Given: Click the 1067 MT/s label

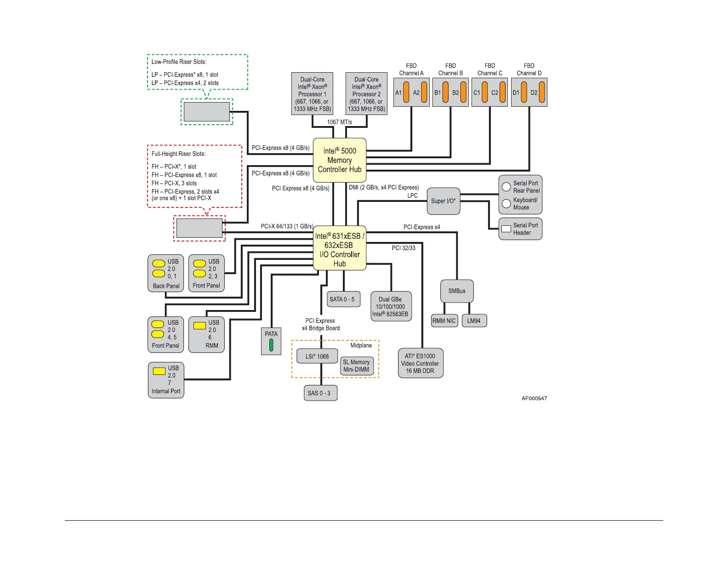Looking at the screenshot, I should 340,122.
